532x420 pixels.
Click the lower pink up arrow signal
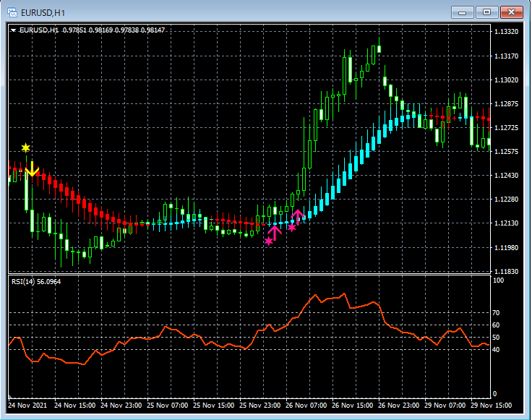coord(274,233)
